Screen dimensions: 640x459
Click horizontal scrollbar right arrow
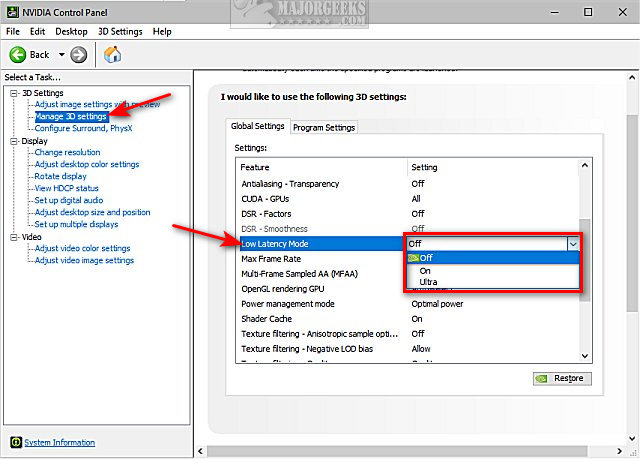pyautogui.click(x=620, y=451)
